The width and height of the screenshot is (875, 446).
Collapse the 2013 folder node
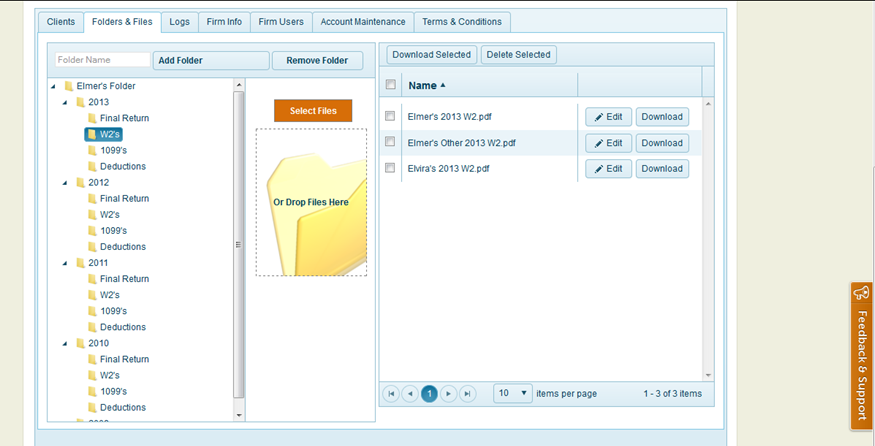(x=65, y=102)
